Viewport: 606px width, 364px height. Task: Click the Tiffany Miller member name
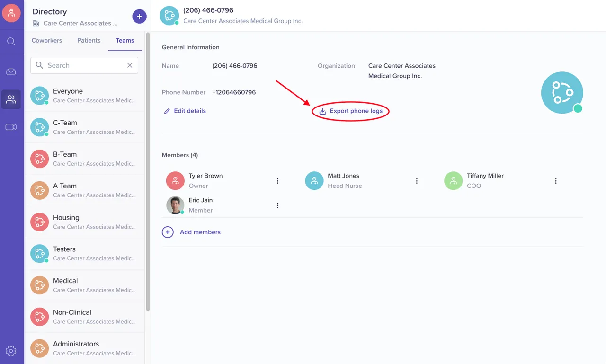pyautogui.click(x=485, y=176)
